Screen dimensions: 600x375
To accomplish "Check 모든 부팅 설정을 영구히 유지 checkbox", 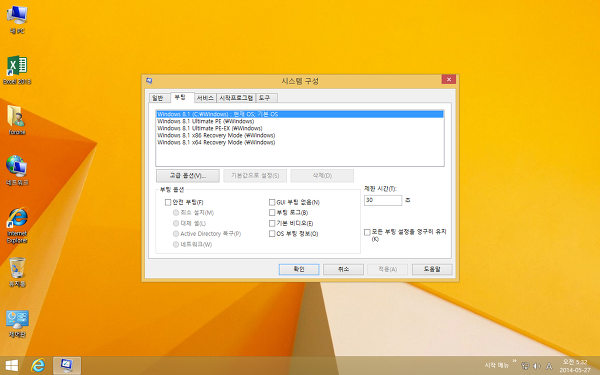I will click(x=367, y=232).
